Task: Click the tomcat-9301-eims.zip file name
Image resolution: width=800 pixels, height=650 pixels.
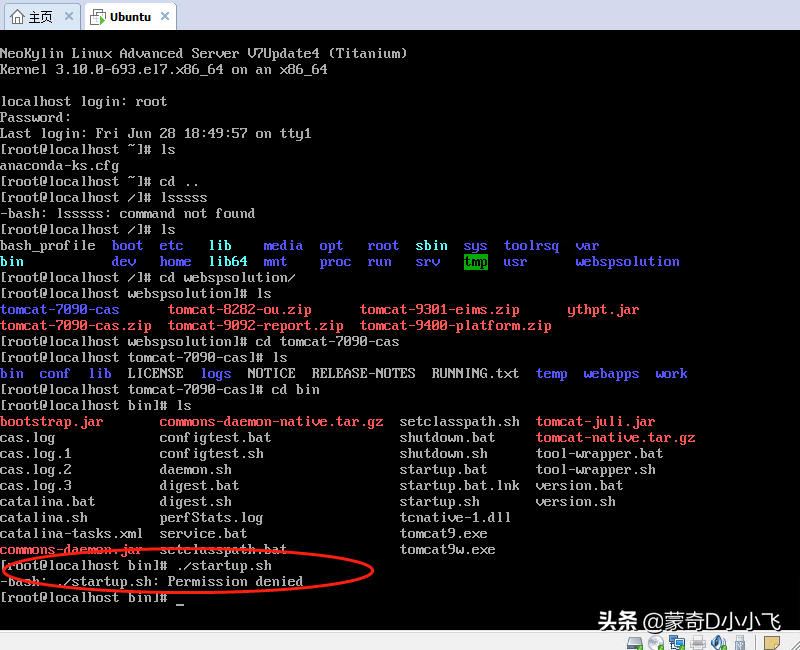Action: (439, 310)
